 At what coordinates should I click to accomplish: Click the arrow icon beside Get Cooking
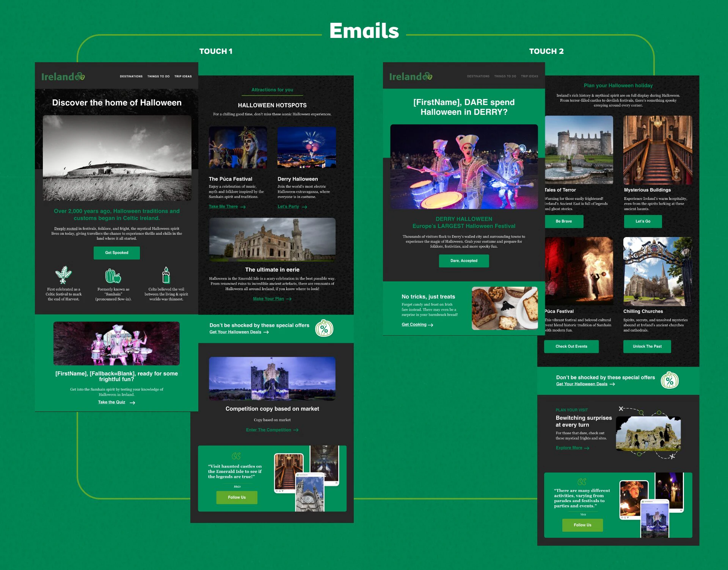[430, 325]
